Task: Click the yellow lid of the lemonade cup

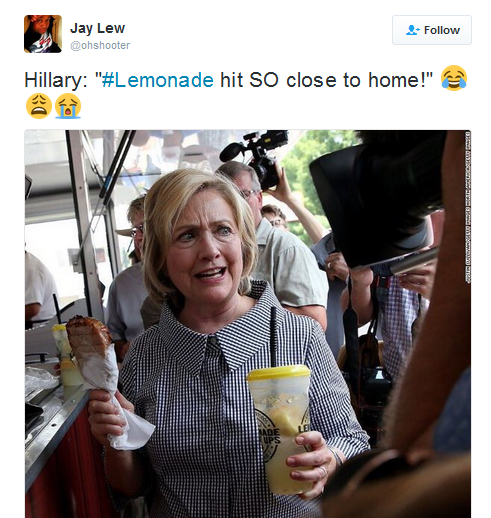Action: pyautogui.click(x=279, y=373)
